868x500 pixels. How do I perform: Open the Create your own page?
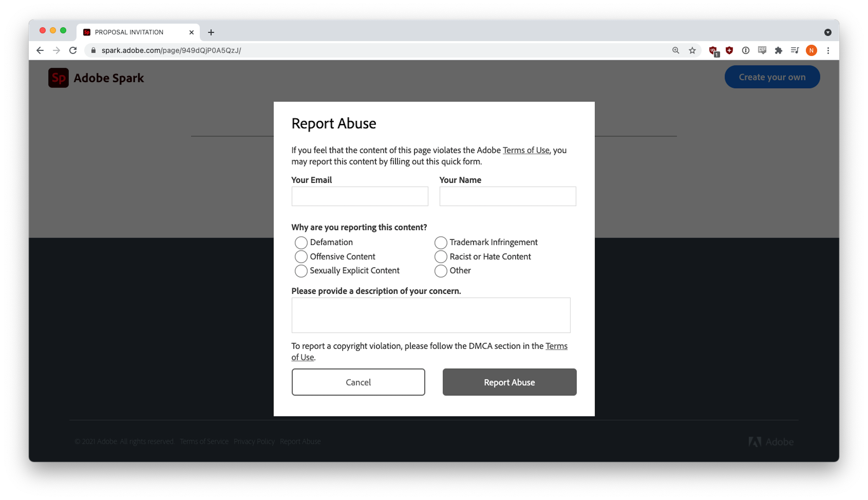[x=772, y=76]
